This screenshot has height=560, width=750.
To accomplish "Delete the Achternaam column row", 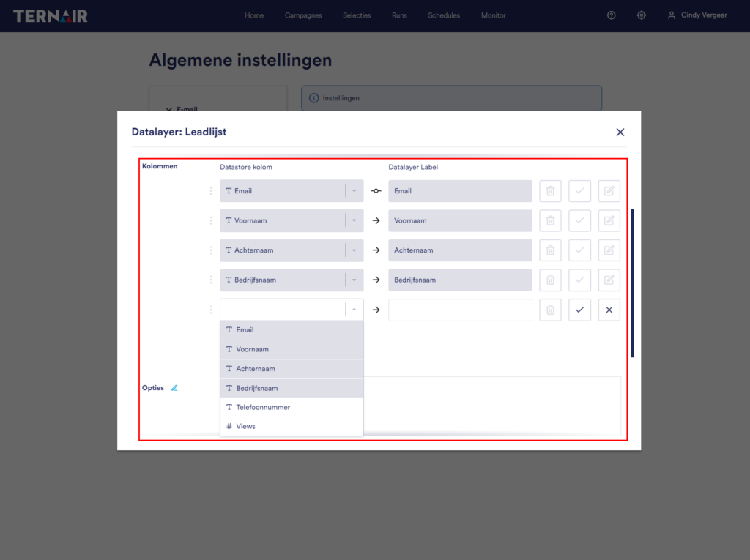I will coord(550,250).
